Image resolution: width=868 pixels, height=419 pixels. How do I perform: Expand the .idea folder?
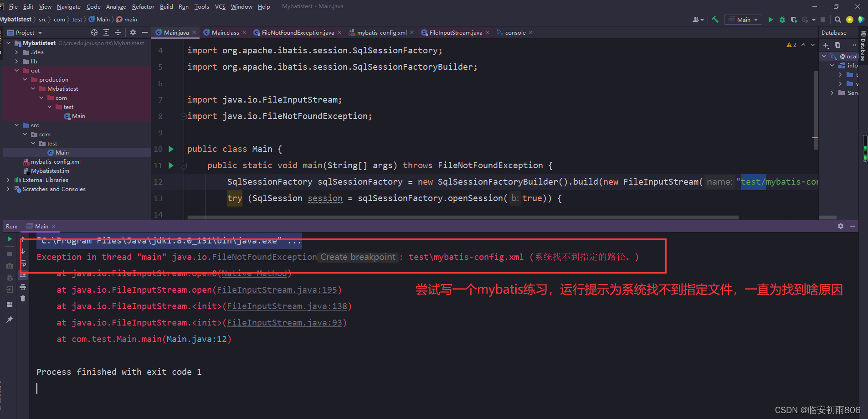pyautogui.click(x=17, y=52)
